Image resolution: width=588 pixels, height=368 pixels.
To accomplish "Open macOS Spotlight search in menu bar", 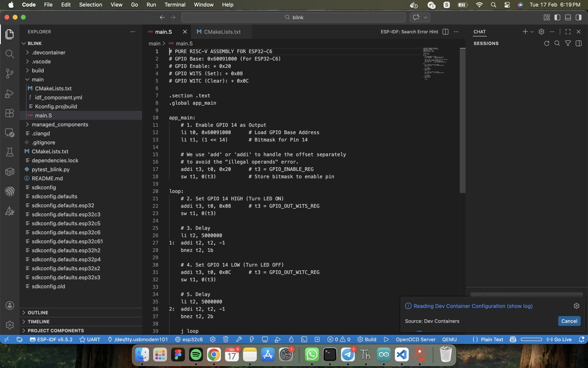I will [x=493, y=4].
